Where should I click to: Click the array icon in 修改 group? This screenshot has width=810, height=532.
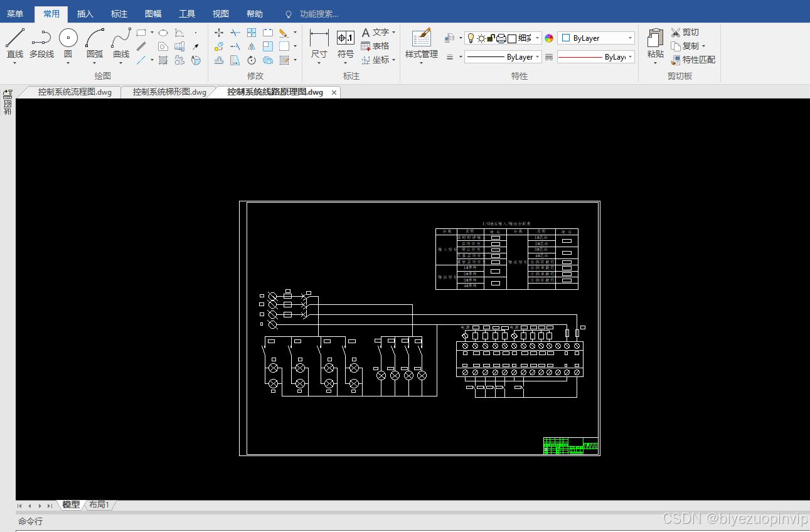[252, 33]
